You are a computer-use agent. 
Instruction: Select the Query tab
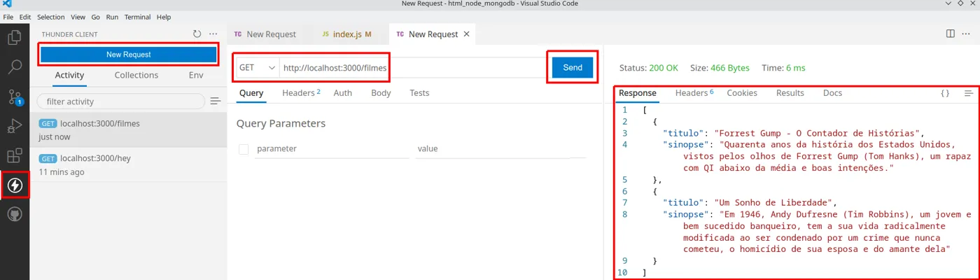[x=251, y=92]
